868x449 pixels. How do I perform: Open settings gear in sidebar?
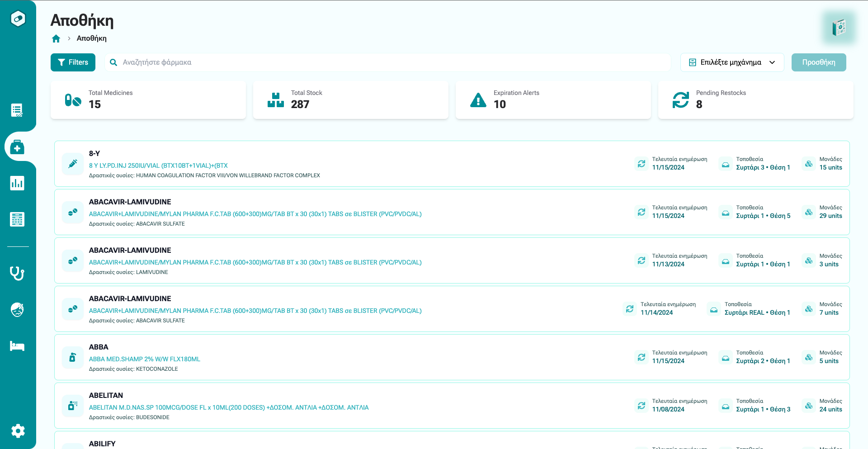coord(18,431)
